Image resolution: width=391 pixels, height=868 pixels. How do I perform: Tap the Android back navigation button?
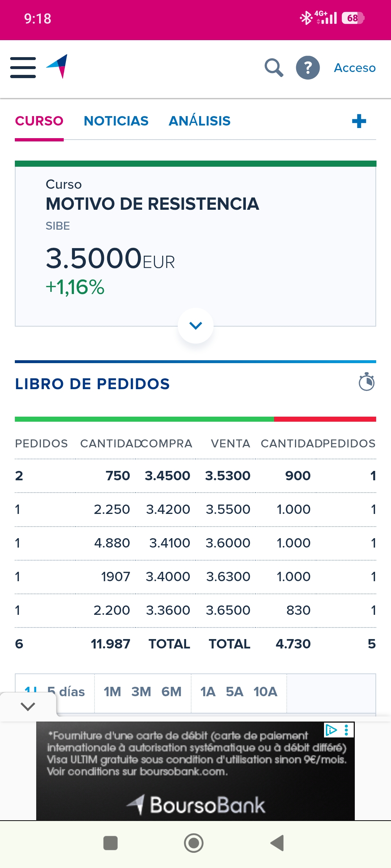coord(277,843)
